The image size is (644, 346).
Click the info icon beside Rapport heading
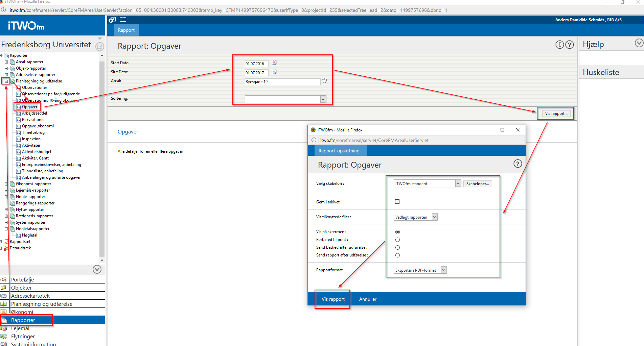tap(559, 45)
